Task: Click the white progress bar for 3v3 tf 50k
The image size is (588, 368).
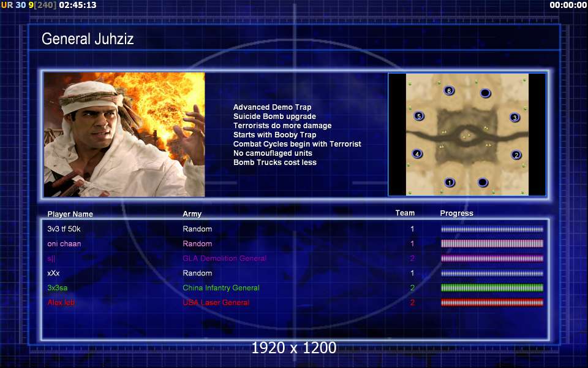Action: click(x=492, y=229)
